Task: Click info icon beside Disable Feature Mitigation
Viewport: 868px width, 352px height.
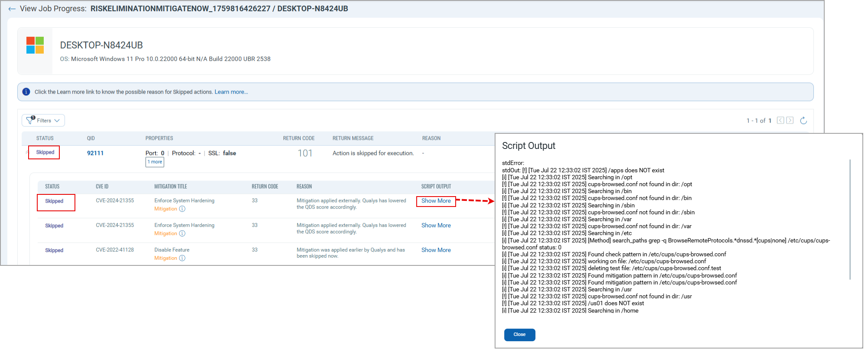Action: click(182, 258)
